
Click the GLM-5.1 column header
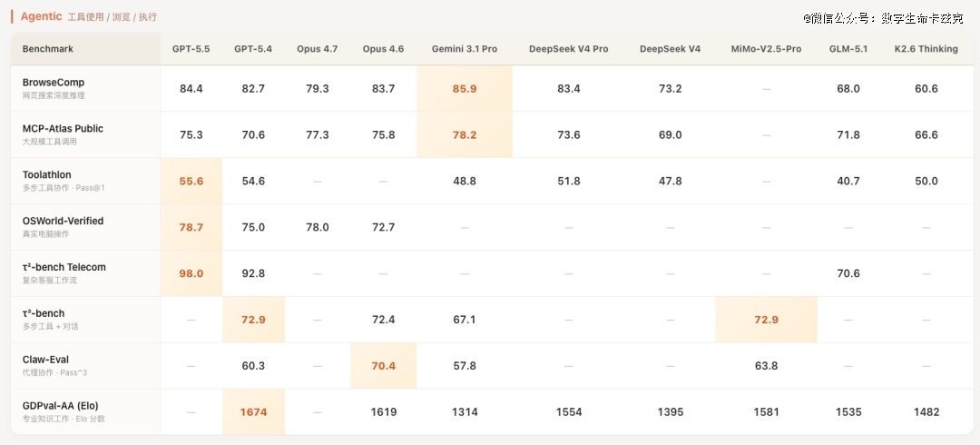848,49
